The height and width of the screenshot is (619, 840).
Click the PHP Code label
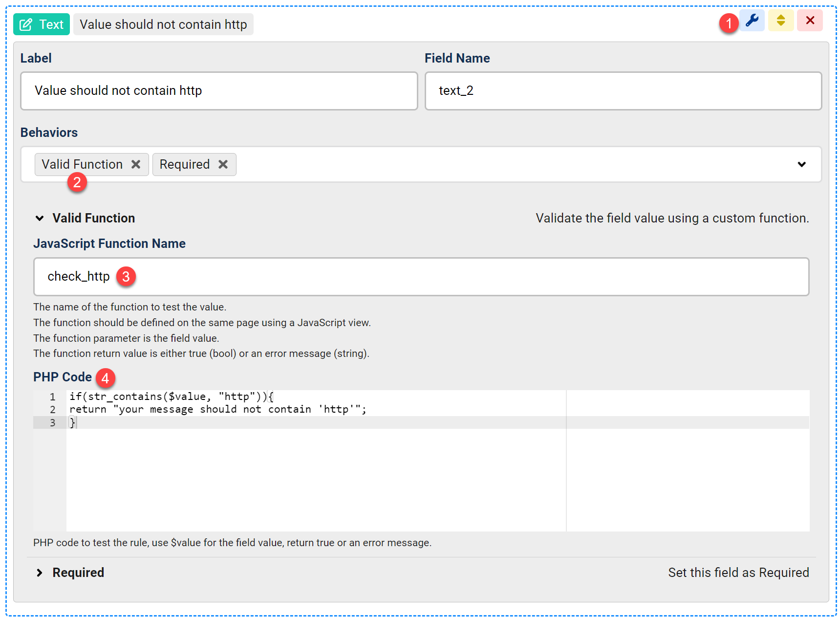click(x=63, y=377)
